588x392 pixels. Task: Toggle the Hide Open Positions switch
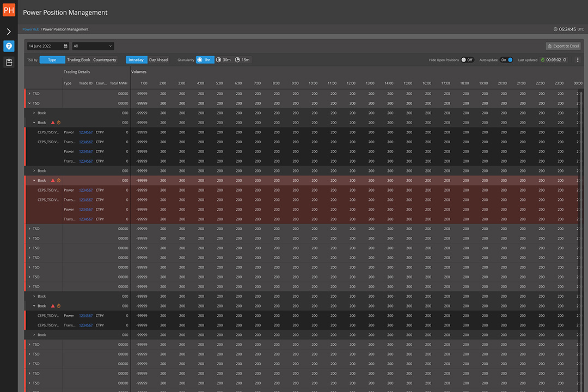coord(467,60)
